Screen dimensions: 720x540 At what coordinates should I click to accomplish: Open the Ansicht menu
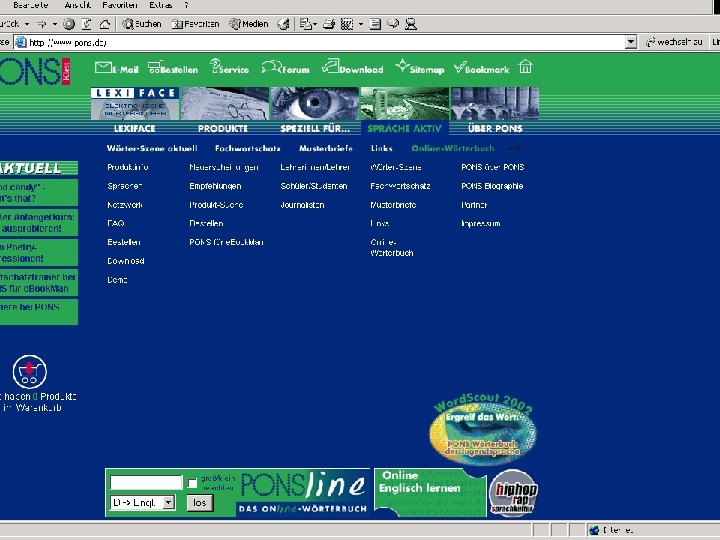tap(77, 5)
